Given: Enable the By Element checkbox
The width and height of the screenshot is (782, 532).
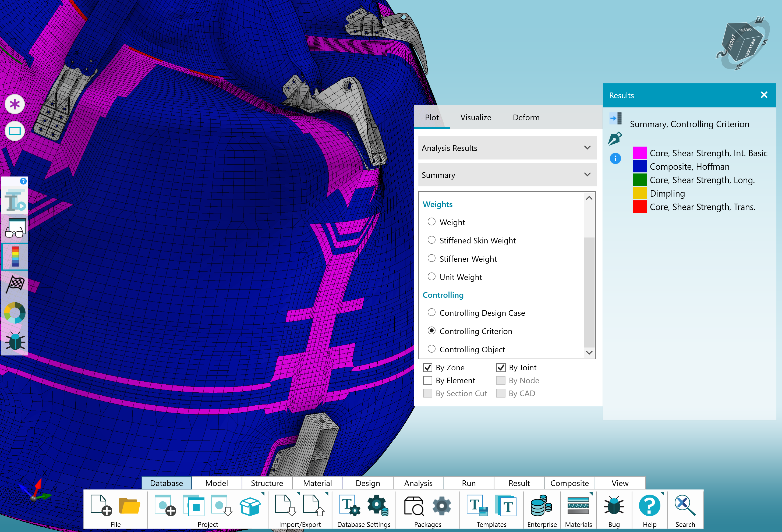Looking at the screenshot, I should coord(428,380).
